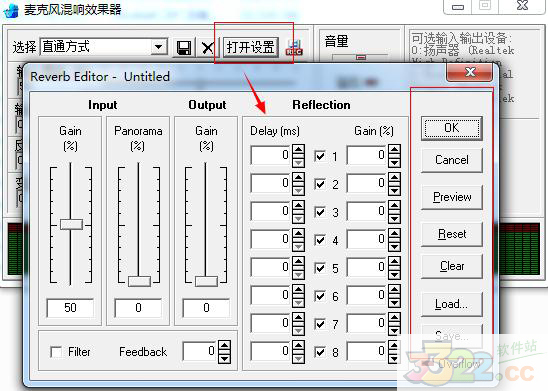
Task: Toggle reflection 5 checkbox
Action: pyautogui.click(x=320, y=268)
